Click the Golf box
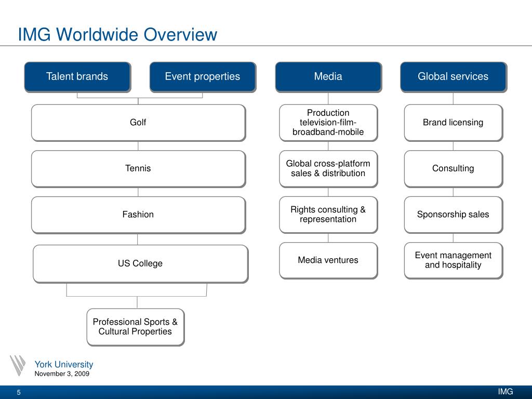The width and height of the screenshot is (532, 399). (x=138, y=123)
